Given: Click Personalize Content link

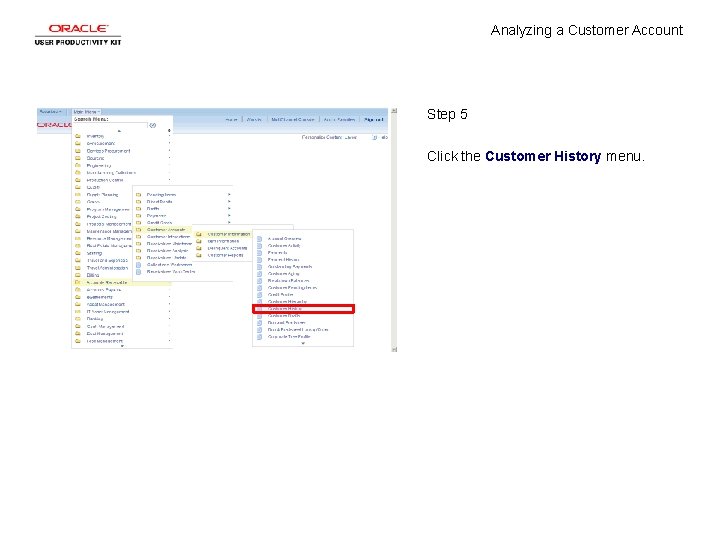Looking at the screenshot, I should (322, 137).
